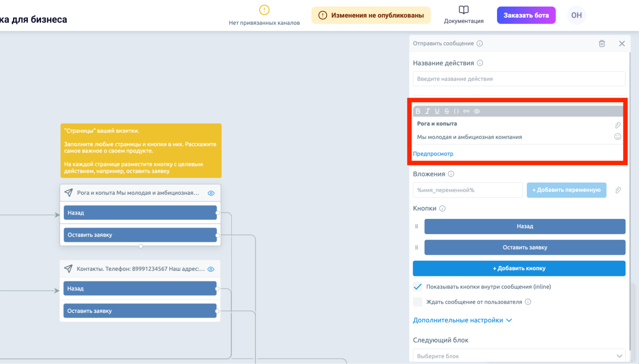This screenshot has height=364, width=639.
Task: Expand Дополнительные настройки
Action: tap(459, 320)
